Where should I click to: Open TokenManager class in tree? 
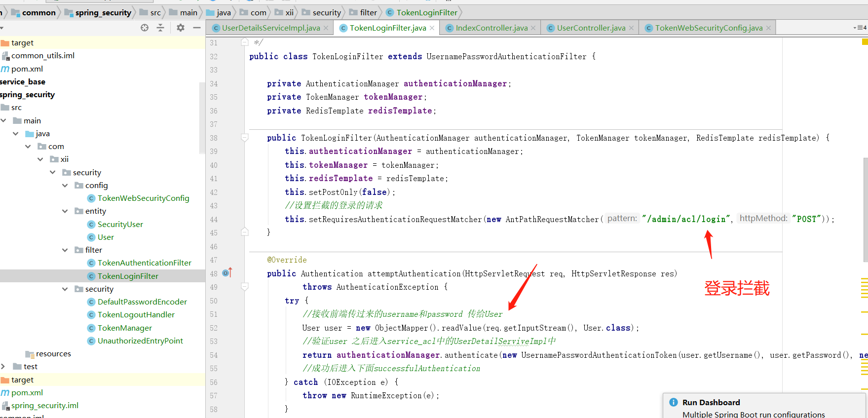coord(124,328)
